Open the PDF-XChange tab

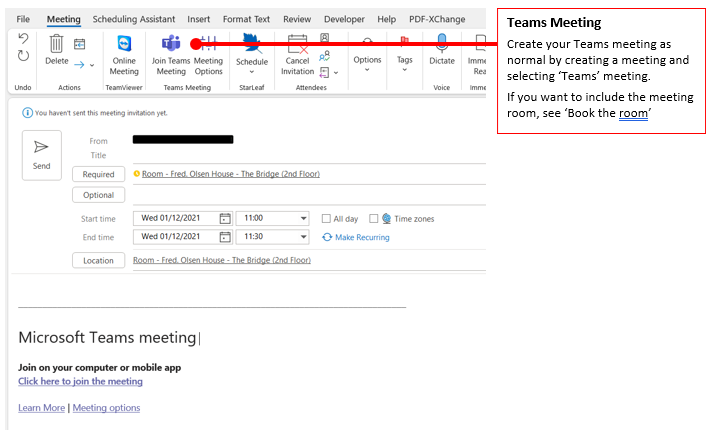tap(437, 19)
